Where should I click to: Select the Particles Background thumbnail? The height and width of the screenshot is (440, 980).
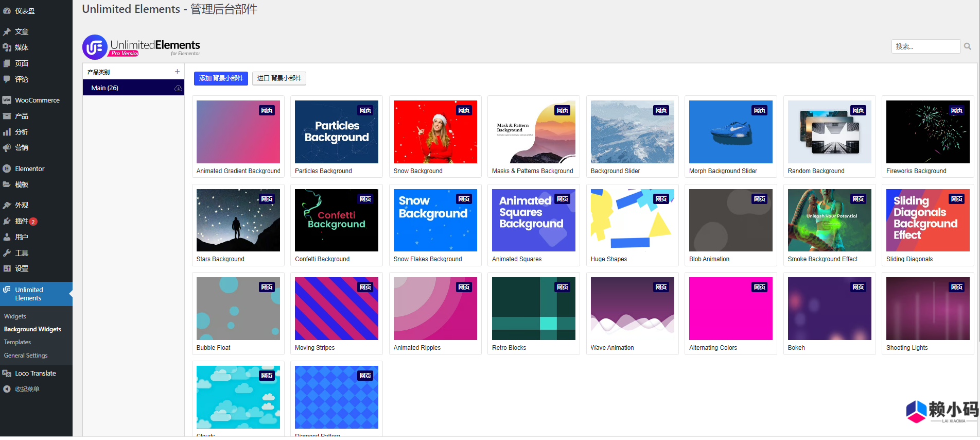pyautogui.click(x=336, y=132)
